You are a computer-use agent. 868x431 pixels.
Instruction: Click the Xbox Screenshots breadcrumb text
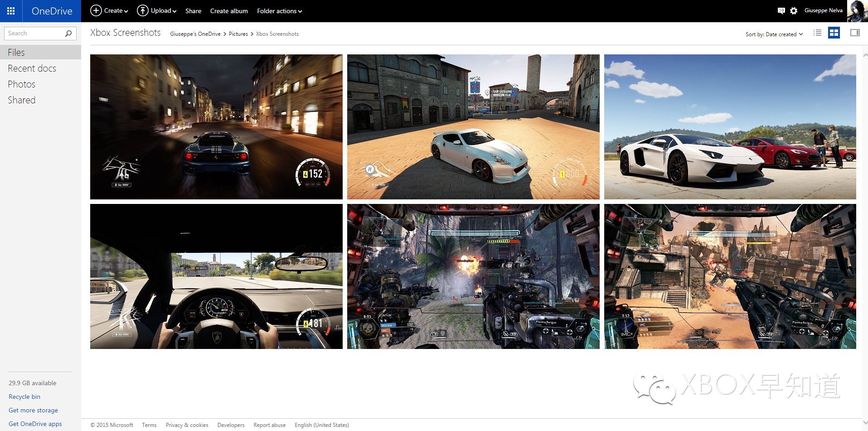(x=277, y=34)
